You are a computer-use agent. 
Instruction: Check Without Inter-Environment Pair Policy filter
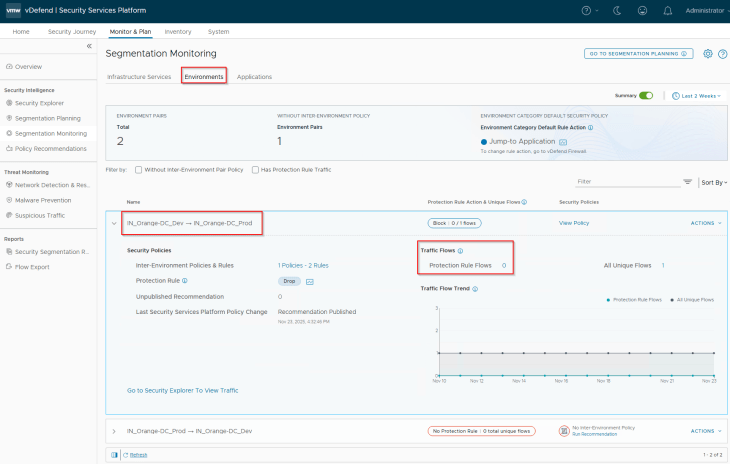pyautogui.click(x=138, y=170)
